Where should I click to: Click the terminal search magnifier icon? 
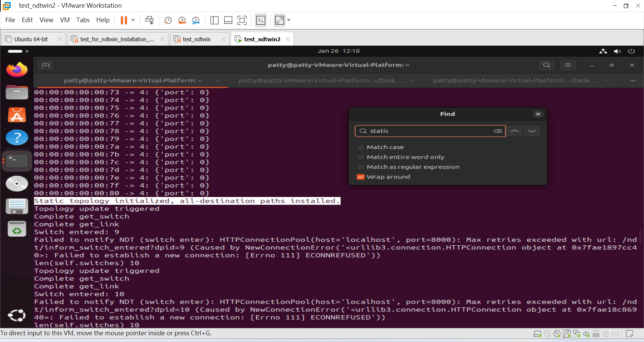coord(546,65)
